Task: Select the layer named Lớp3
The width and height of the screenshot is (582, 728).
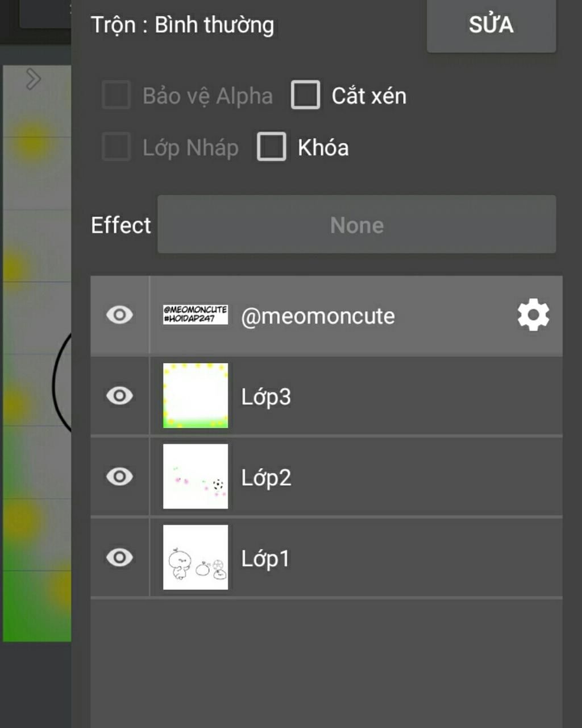Action: [266, 397]
